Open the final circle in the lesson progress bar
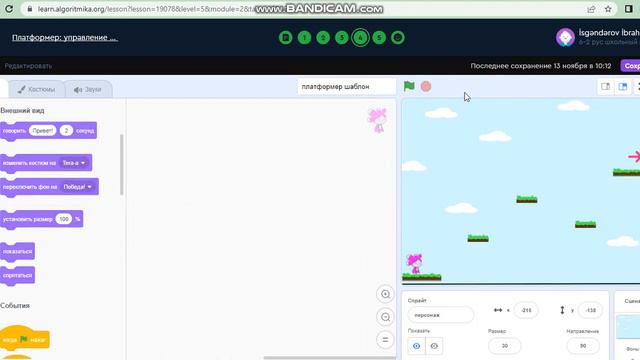The image size is (640, 360). 398,38
